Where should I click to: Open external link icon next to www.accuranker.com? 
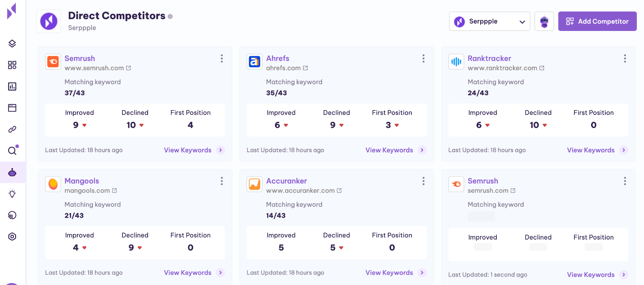(339, 191)
